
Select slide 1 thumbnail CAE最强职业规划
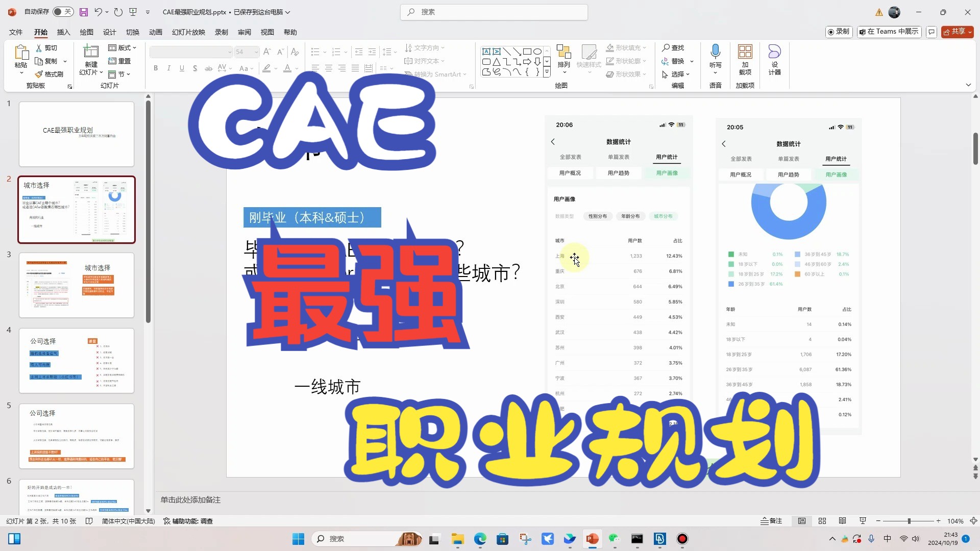(x=77, y=134)
